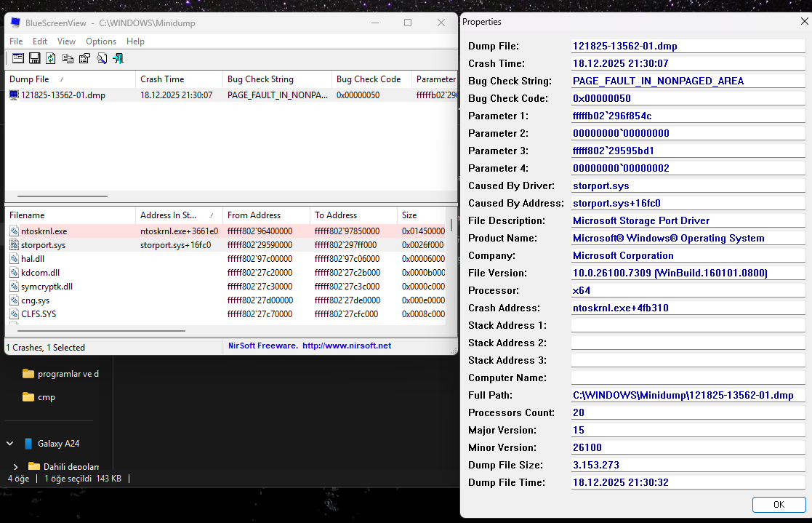
Task: Click the Parameter 1 value field
Action: pyautogui.click(x=688, y=116)
